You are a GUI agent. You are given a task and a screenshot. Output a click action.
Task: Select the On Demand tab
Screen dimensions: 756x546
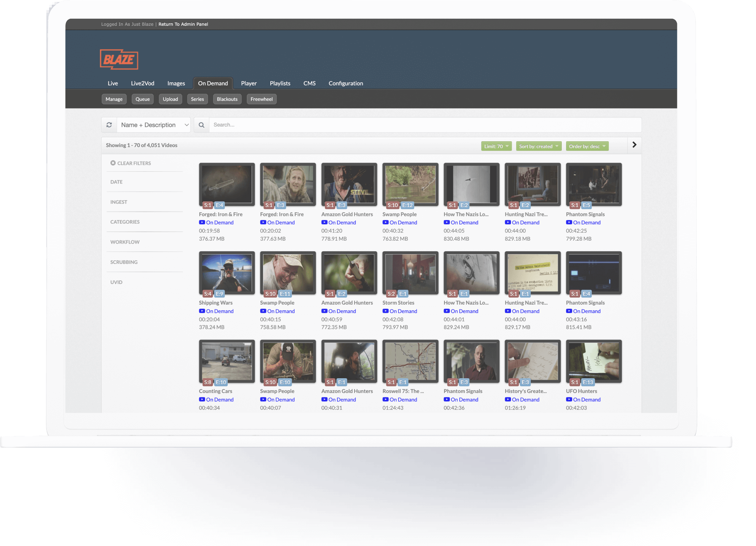click(213, 84)
